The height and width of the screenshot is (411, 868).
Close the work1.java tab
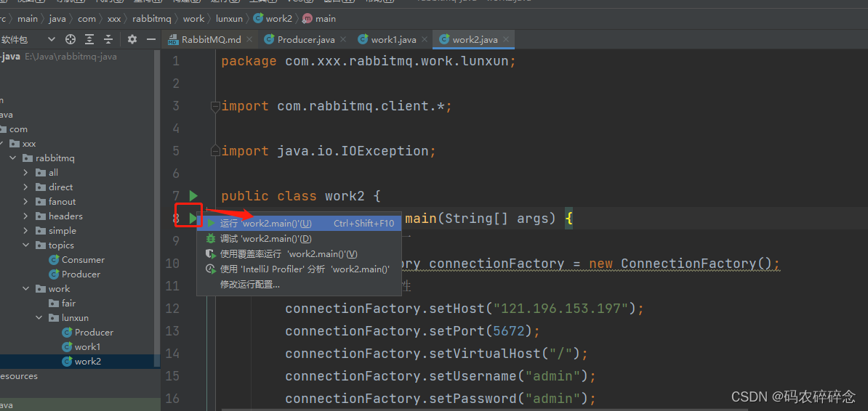425,39
